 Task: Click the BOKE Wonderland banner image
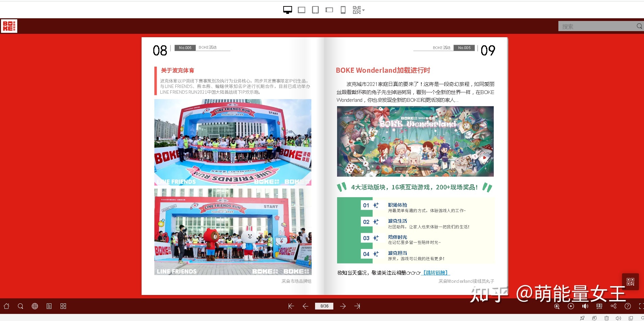(x=415, y=141)
